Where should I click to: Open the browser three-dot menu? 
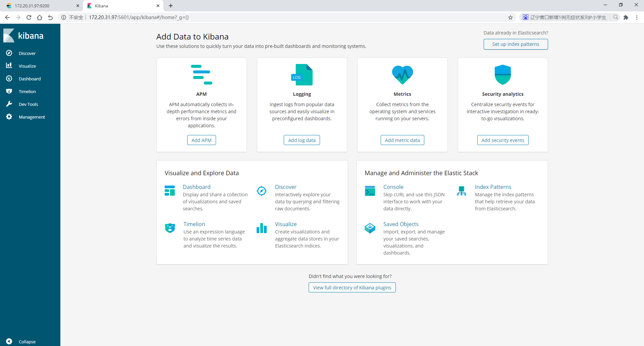[x=637, y=17]
